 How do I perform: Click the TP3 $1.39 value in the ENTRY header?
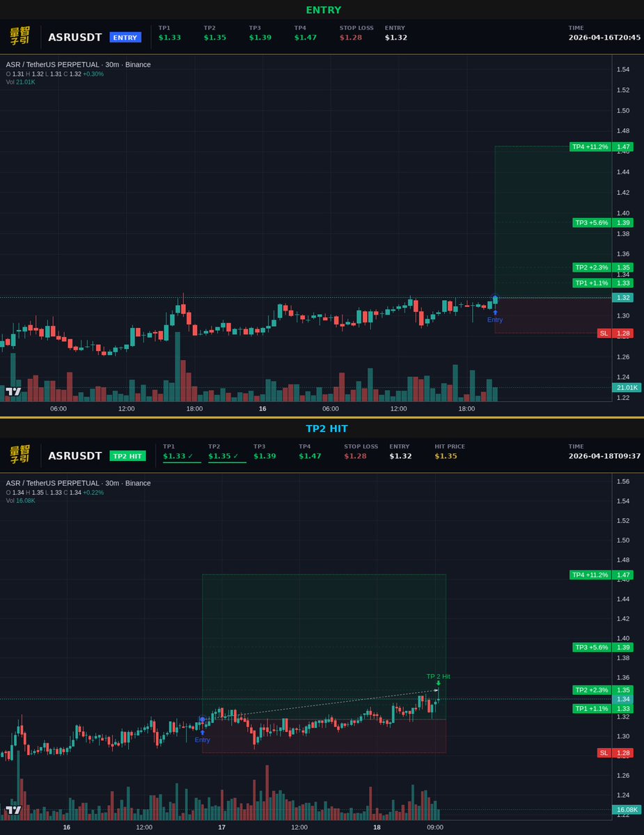tap(260, 38)
